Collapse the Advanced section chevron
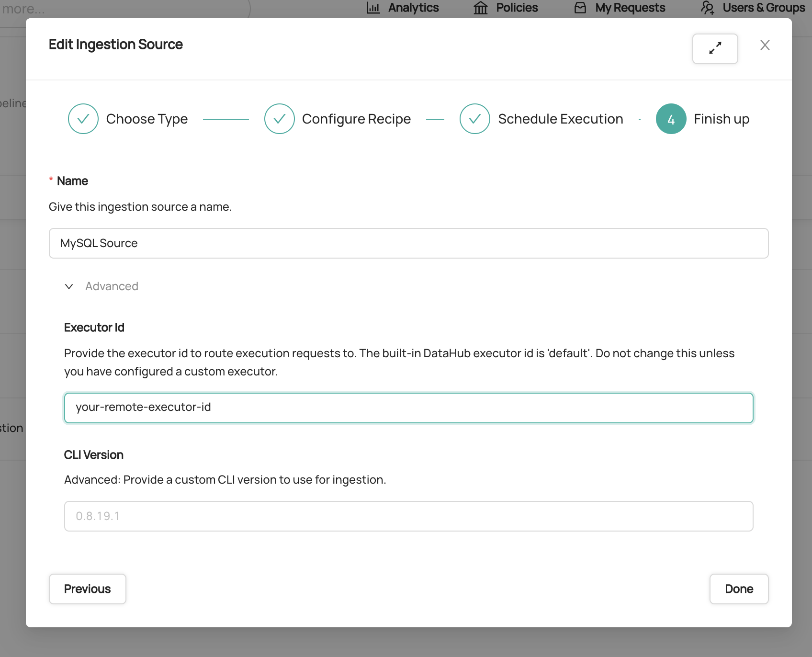Viewport: 812px width, 657px height. (x=69, y=286)
